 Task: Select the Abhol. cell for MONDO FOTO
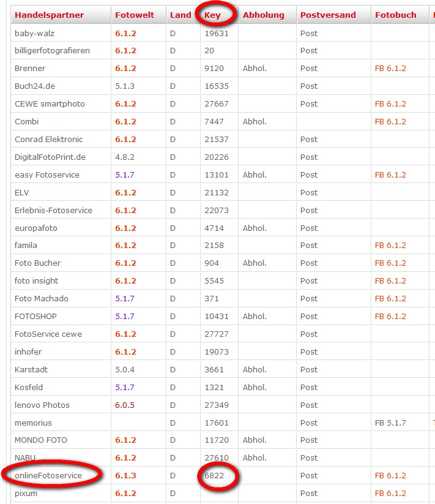click(x=255, y=440)
